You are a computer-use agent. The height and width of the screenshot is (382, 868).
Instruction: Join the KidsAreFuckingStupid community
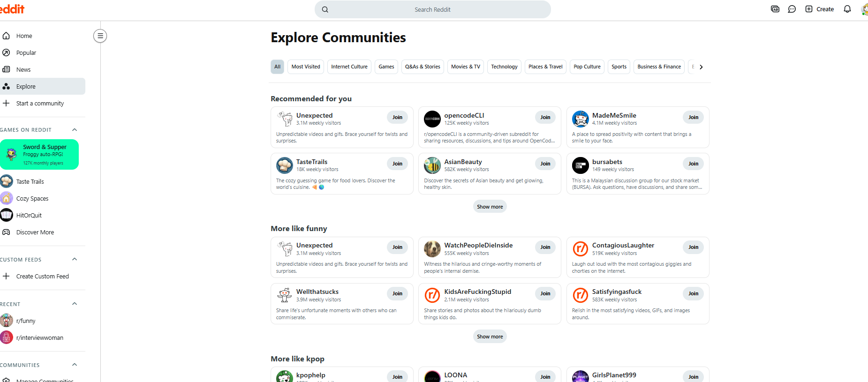point(545,293)
